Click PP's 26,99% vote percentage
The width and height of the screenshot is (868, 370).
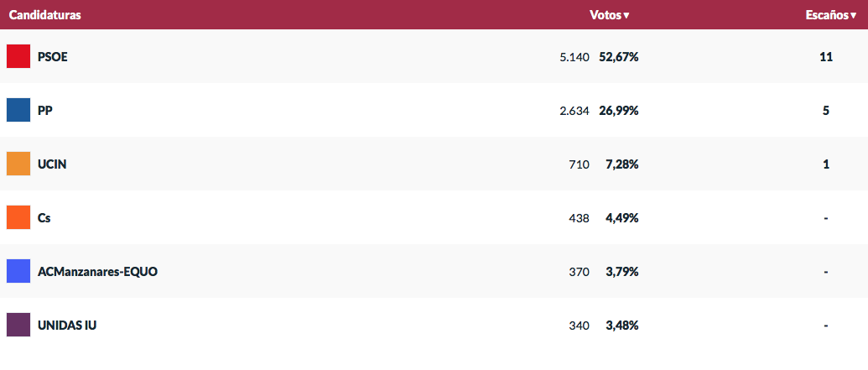coord(619,110)
